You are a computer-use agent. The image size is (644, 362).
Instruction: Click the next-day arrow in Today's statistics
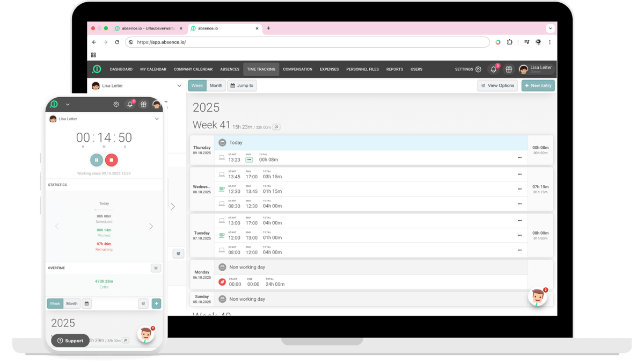[151, 226]
